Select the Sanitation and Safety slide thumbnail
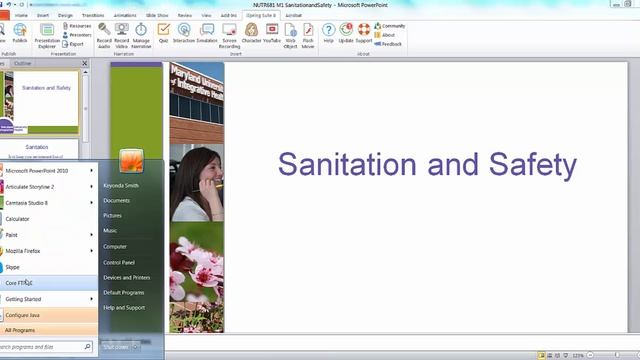Image resolution: width=640 pixels, height=360 pixels. 39,102
